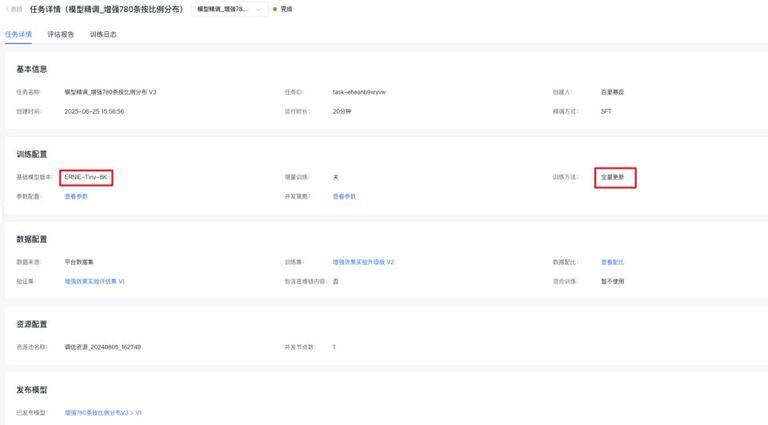Switch to the 任务详情 tab
Viewport: 768px width, 425px height.
click(x=18, y=34)
